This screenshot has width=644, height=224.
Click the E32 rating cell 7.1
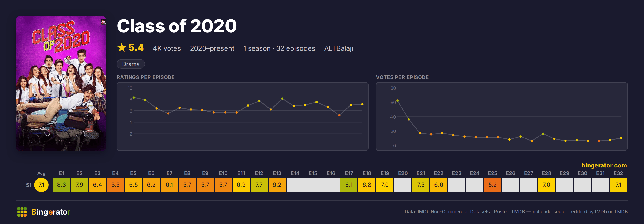tap(618, 185)
